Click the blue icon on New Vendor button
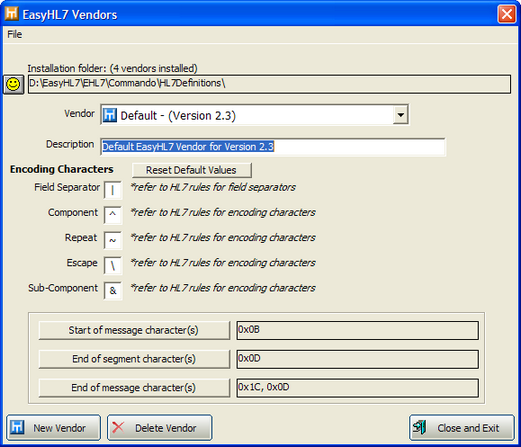The height and width of the screenshot is (447, 521). 17,427
